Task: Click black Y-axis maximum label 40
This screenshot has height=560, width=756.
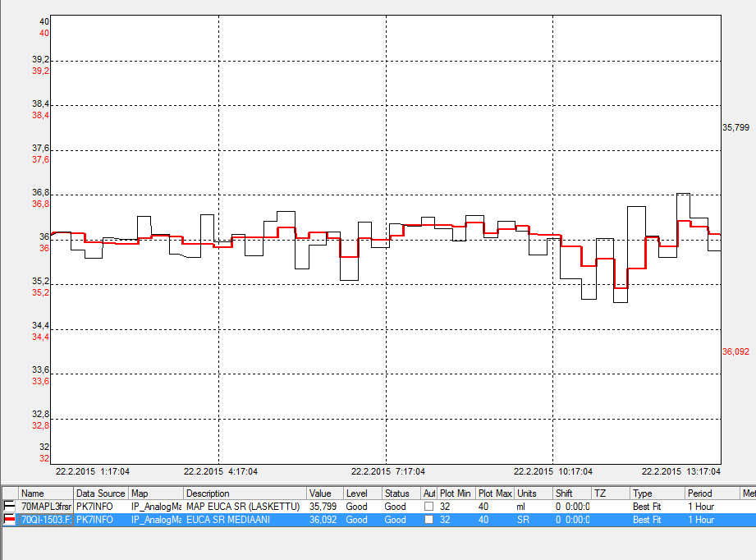Action: (44, 21)
